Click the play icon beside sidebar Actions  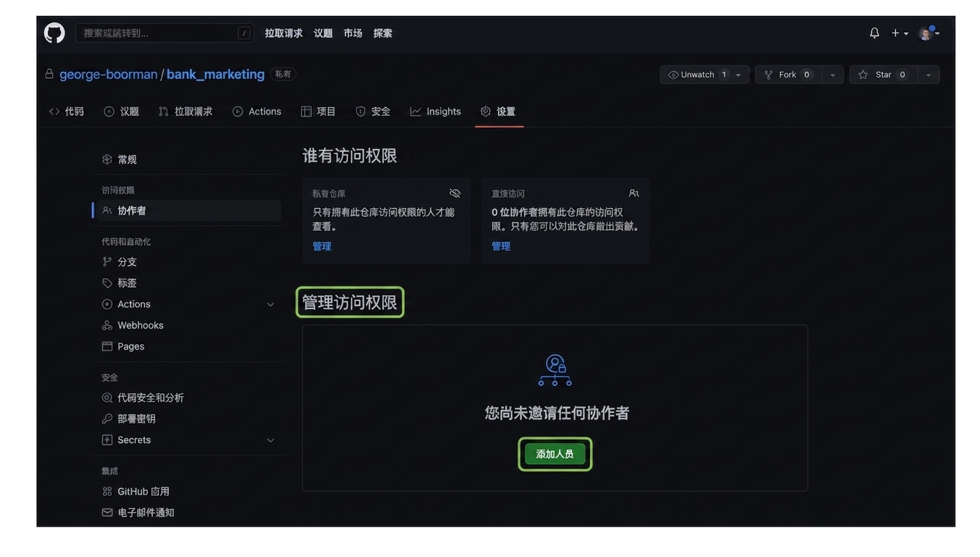coord(107,304)
